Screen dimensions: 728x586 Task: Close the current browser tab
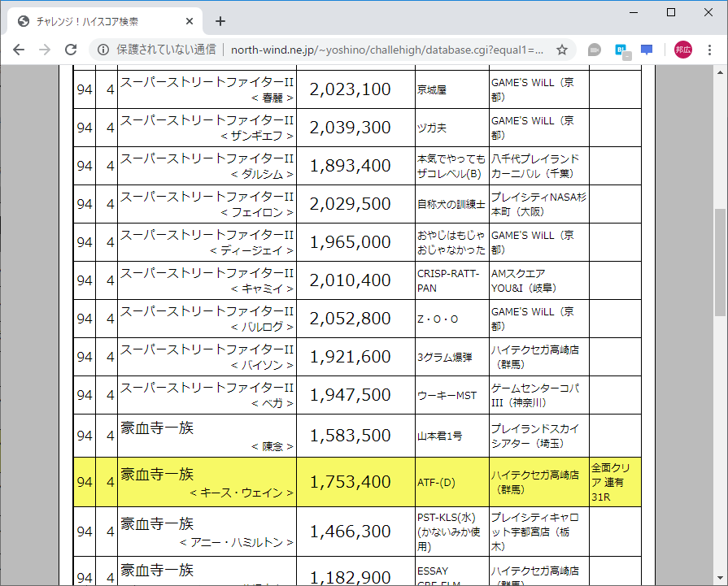click(189, 22)
